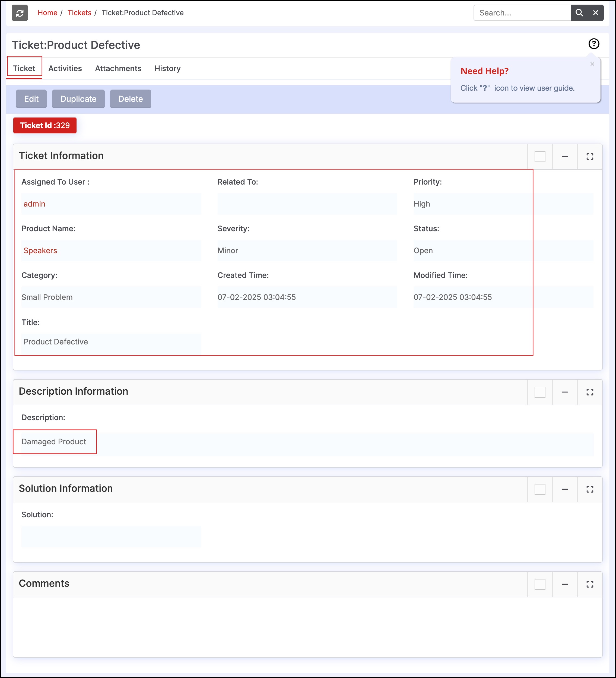Click the Ticket:Product Defective page heading
The width and height of the screenshot is (616, 678).
tap(76, 45)
